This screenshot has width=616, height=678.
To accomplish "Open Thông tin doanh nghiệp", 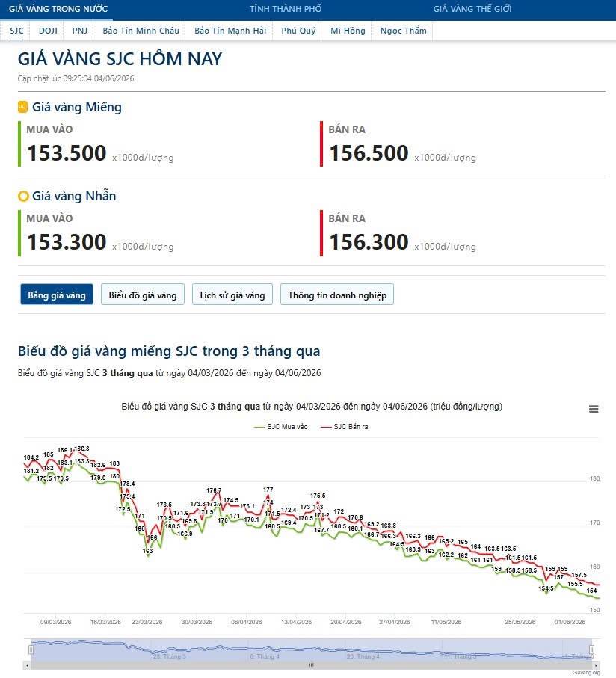I will (x=337, y=295).
